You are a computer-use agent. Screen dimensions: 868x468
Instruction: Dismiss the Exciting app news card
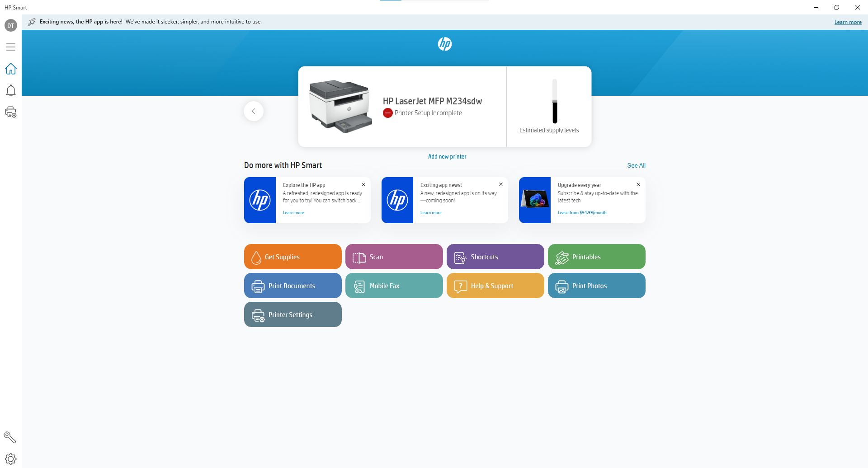[501, 184]
